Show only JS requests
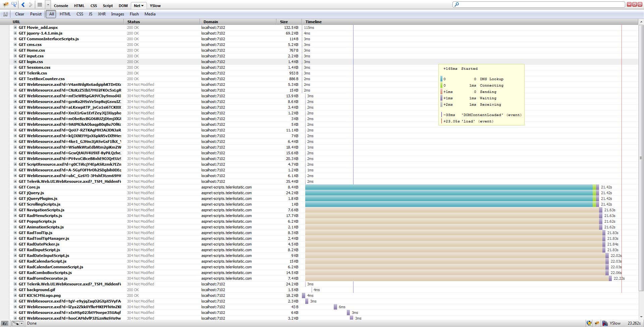The image size is (644, 327). (x=91, y=14)
